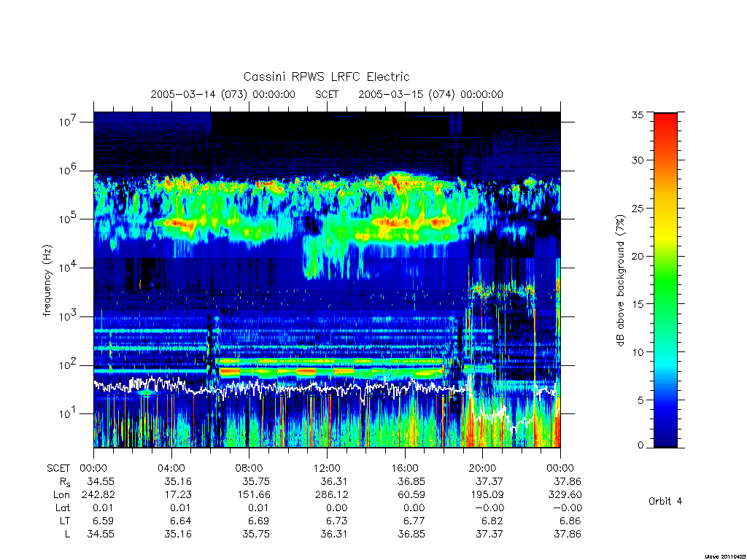
Task: Click the Orbit 4 label
Action: 665,501
